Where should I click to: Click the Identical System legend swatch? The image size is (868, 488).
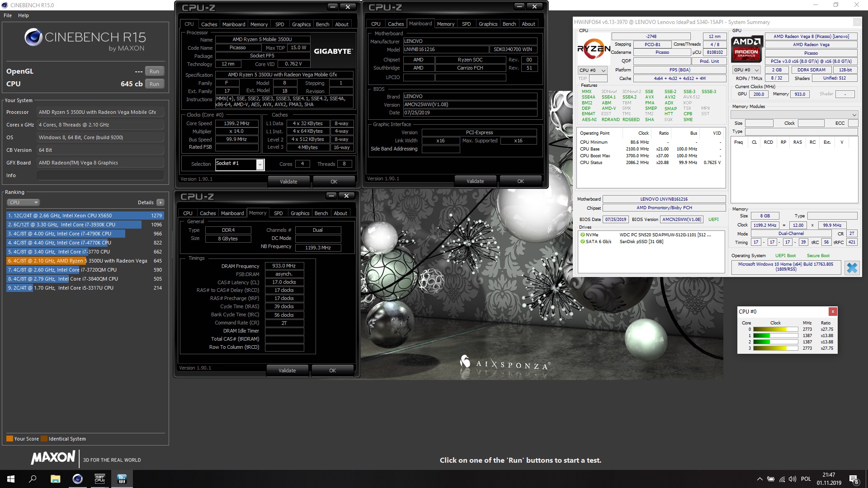(x=44, y=439)
